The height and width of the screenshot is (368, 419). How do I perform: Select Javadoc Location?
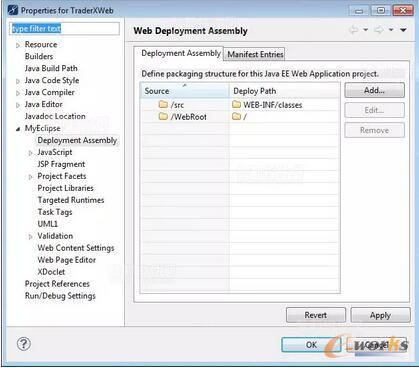(x=55, y=116)
